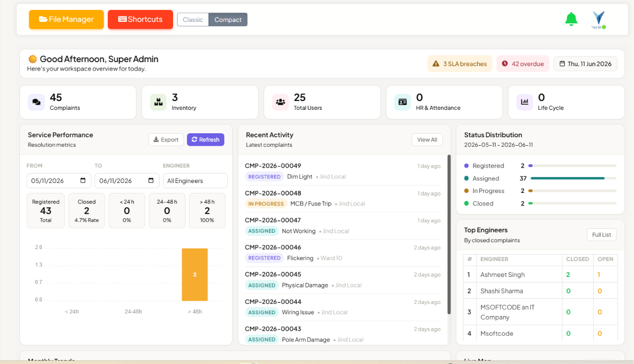The height and width of the screenshot is (364, 634).
Task: Click the HR & Attendance ID card icon
Action: tap(403, 102)
